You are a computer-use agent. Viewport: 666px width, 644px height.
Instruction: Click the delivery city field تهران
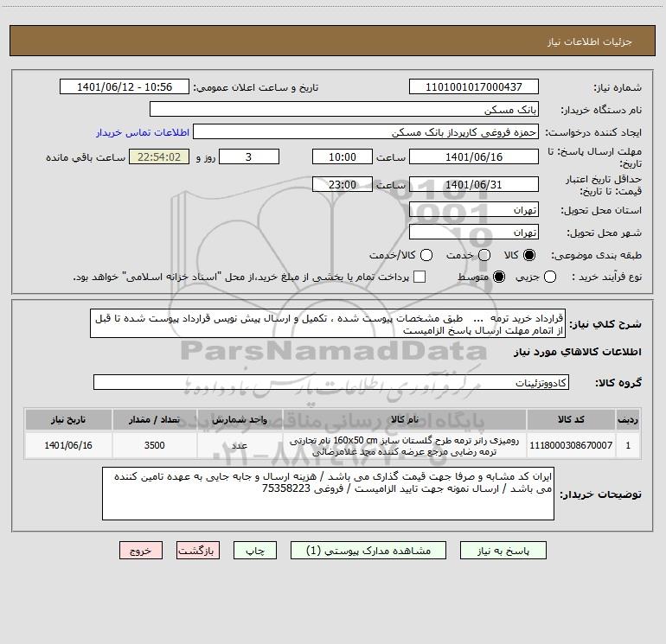474,232
